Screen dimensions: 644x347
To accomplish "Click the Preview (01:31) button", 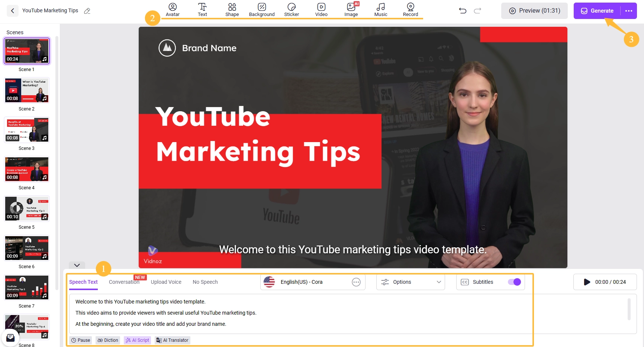I will pos(534,11).
